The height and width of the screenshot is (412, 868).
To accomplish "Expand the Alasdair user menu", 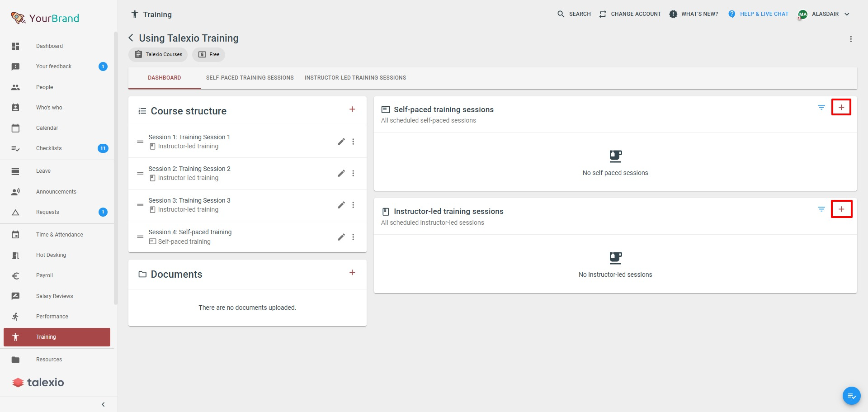I will point(847,14).
